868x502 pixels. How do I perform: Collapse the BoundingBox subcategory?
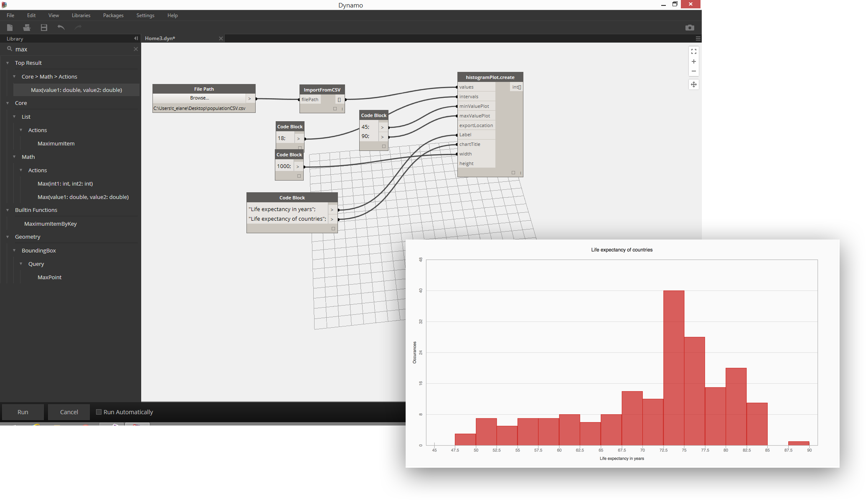tap(14, 250)
